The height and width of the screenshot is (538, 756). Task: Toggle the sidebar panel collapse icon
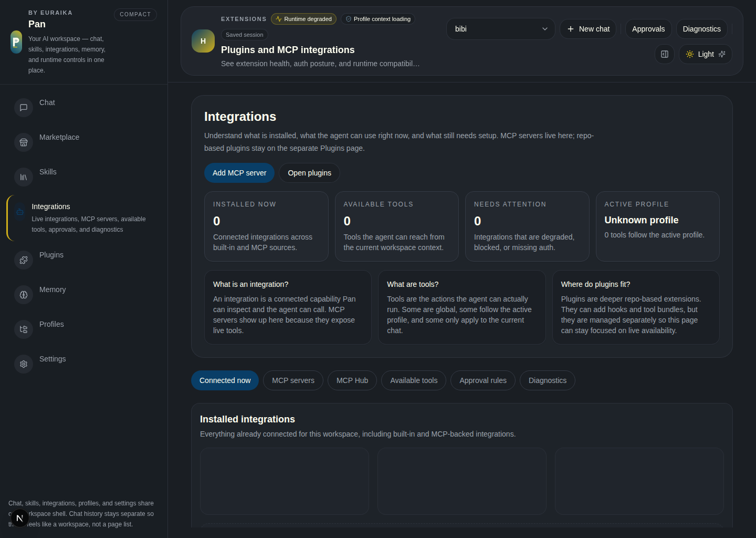pos(665,54)
